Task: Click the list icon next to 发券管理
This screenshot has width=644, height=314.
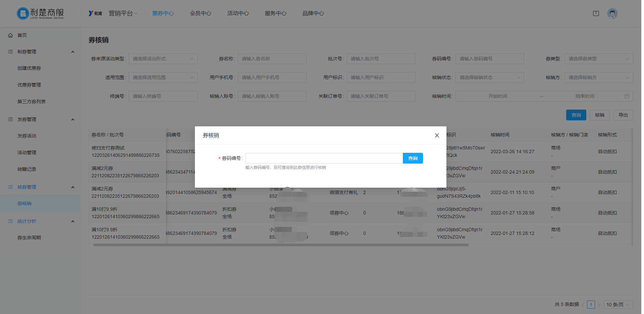Action: coord(10,119)
